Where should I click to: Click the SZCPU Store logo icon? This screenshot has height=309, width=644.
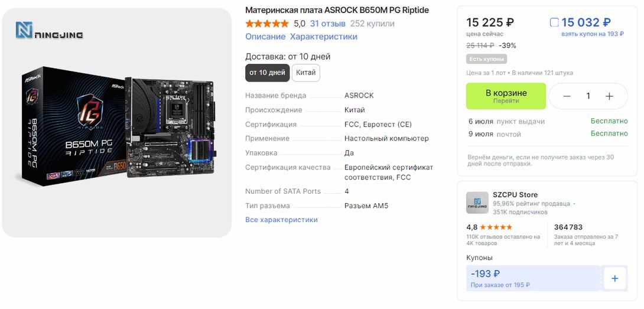click(x=477, y=202)
